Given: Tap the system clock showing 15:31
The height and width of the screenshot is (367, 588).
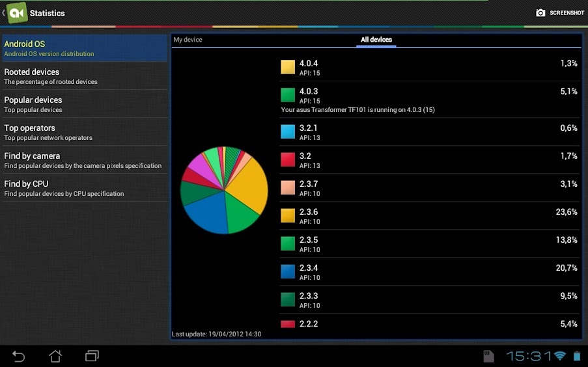Looking at the screenshot, I should (x=527, y=356).
